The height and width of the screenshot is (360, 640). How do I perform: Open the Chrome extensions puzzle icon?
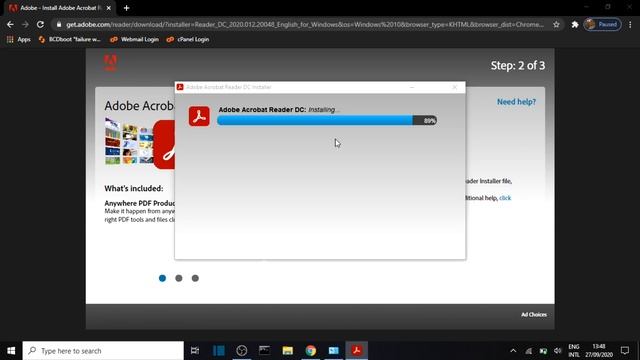click(x=575, y=24)
